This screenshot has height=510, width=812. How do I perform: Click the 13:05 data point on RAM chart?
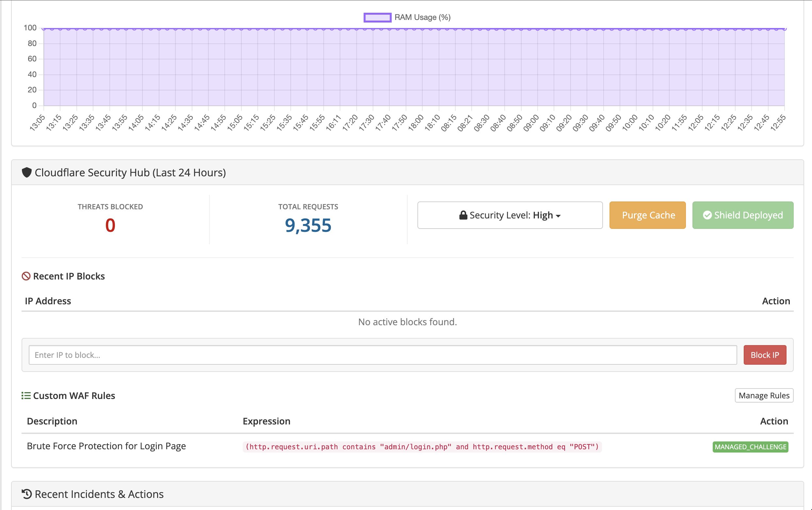point(44,29)
